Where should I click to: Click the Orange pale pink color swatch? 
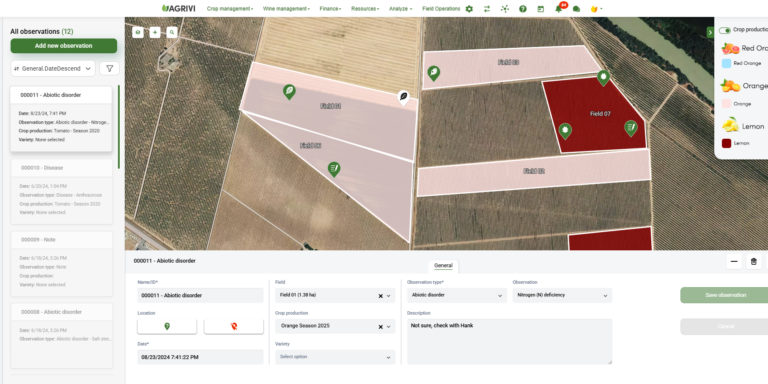click(x=726, y=104)
